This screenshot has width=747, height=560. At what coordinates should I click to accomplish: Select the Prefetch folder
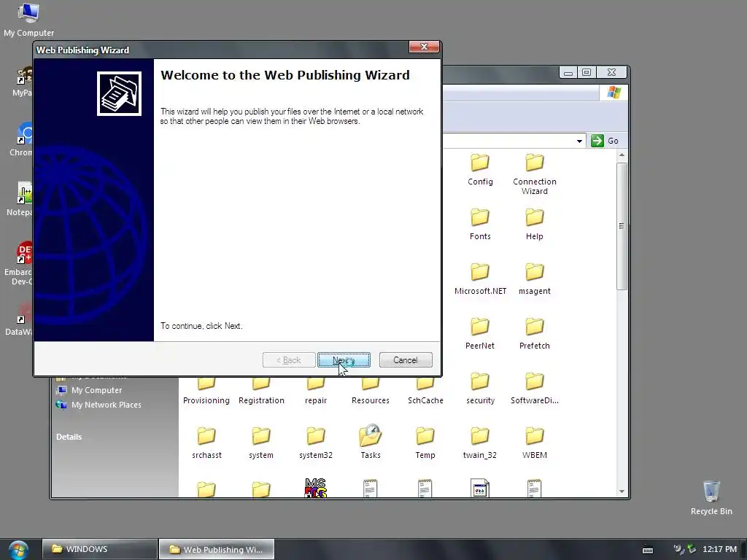click(x=534, y=334)
